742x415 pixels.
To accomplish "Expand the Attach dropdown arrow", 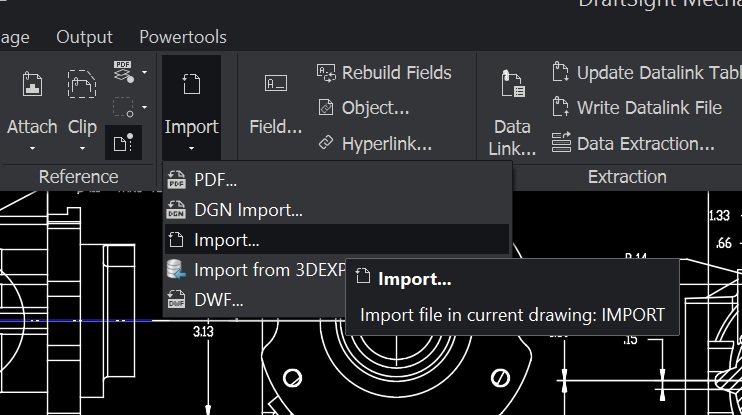I will click(32, 149).
